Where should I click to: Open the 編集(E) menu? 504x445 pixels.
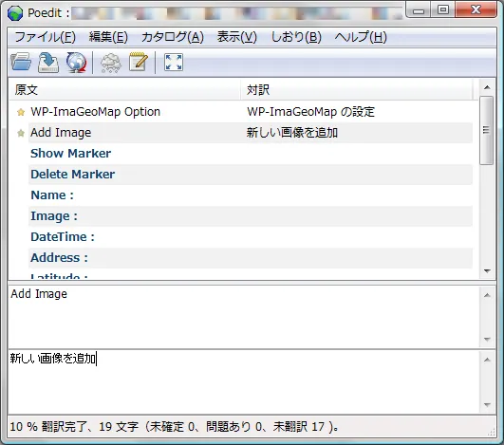[108, 37]
